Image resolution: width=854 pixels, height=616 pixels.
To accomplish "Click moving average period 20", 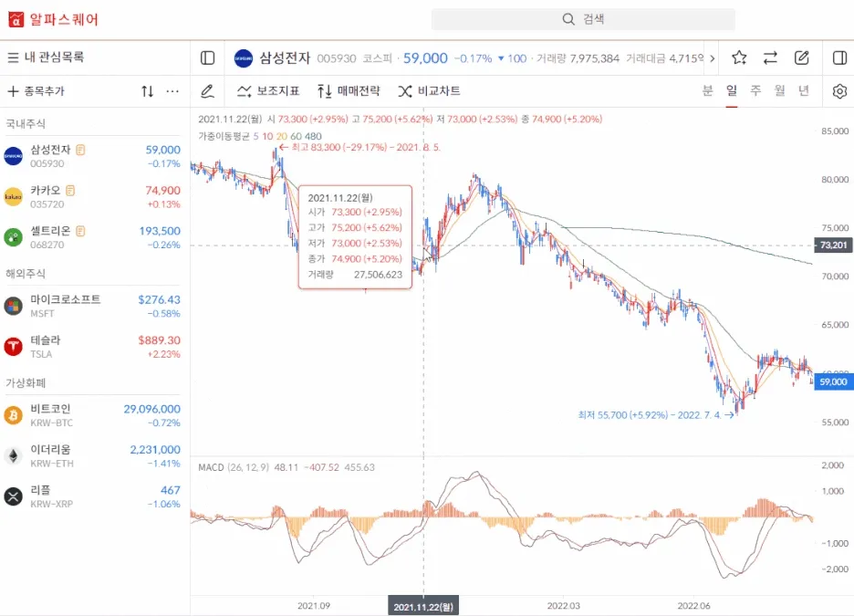I will (282, 136).
